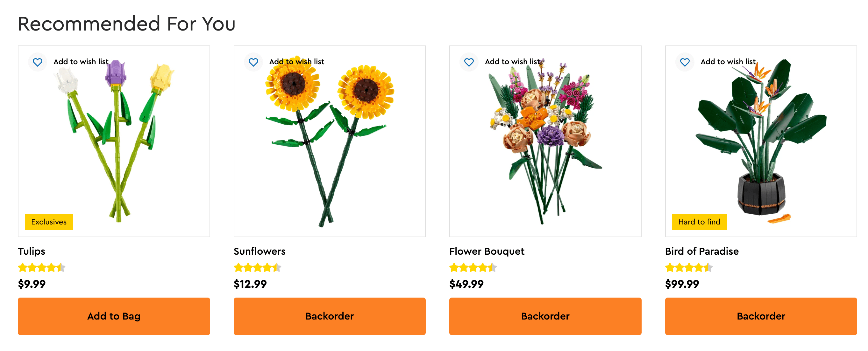The width and height of the screenshot is (868, 351).
Task: Add the Bird of Paradise to wish list
Action: pyautogui.click(x=728, y=62)
